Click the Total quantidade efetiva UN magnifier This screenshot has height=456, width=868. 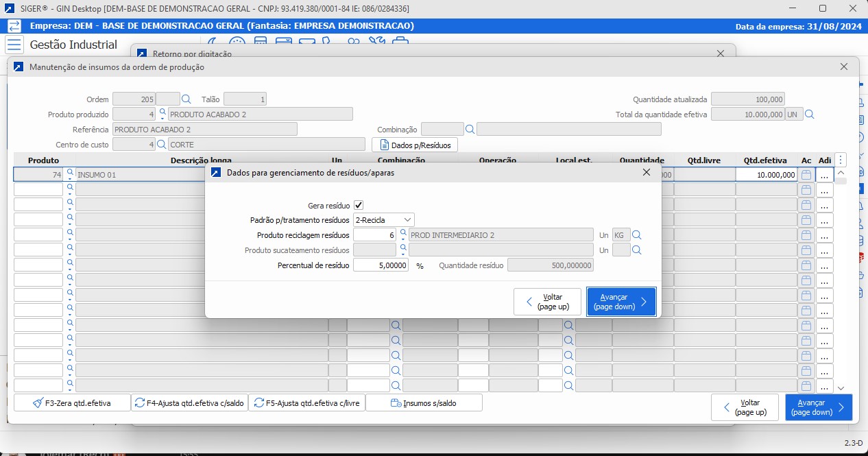click(x=809, y=115)
